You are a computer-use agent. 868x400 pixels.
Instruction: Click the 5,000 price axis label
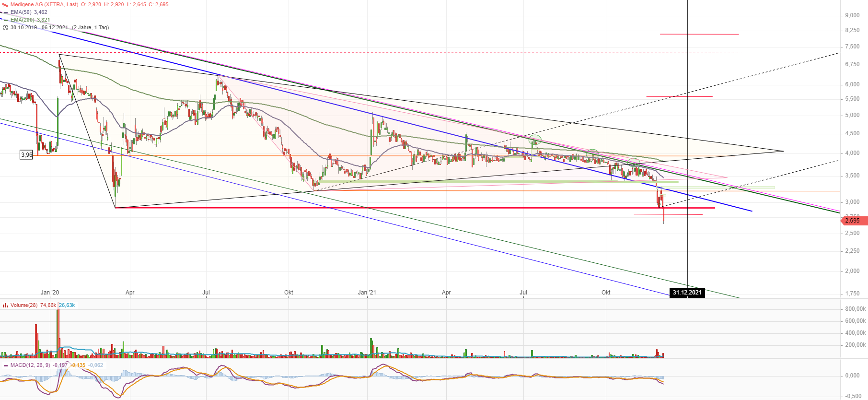point(852,115)
